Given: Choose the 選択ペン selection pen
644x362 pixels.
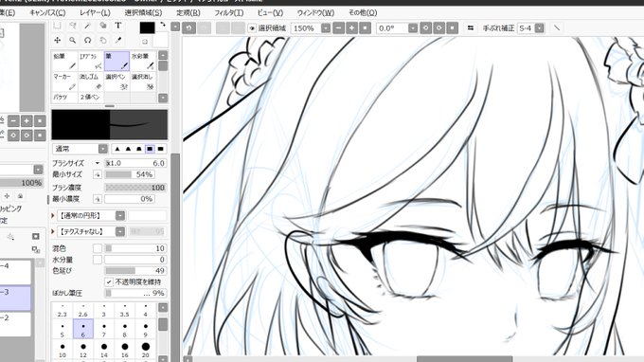Looking at the screenshot, I should pyautogui.click(x=116, y=81).
